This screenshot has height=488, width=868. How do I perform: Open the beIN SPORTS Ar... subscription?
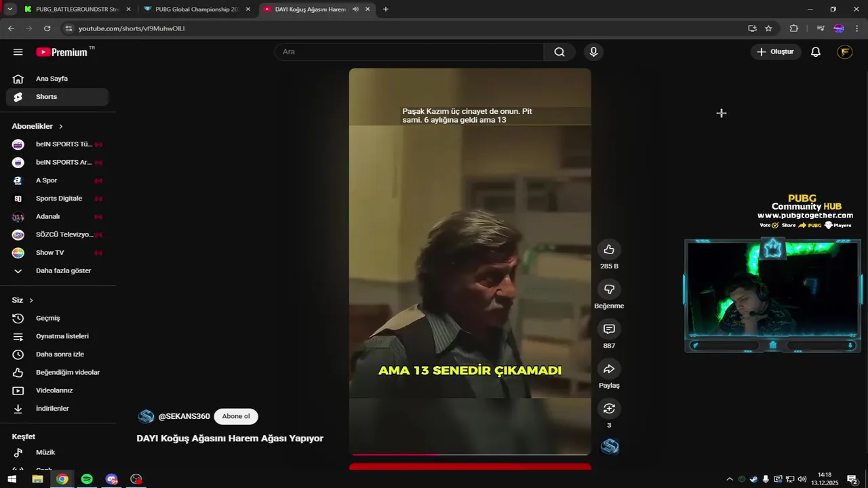(x=57, y=163)
